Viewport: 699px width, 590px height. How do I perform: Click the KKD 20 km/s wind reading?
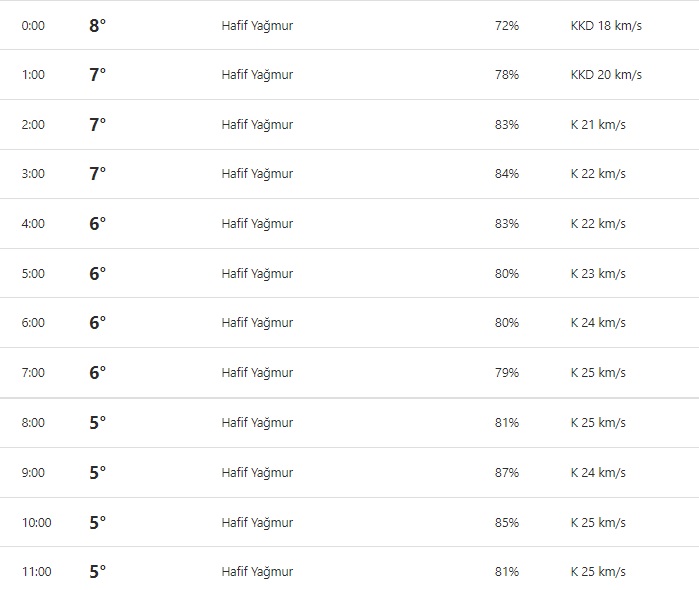pyautogui.click(x=606, y=75)
